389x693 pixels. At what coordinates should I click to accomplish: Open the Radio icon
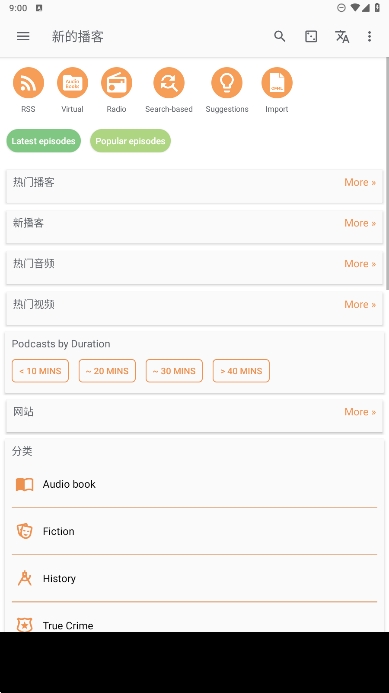pyautogui.click(x=116, y=83)
